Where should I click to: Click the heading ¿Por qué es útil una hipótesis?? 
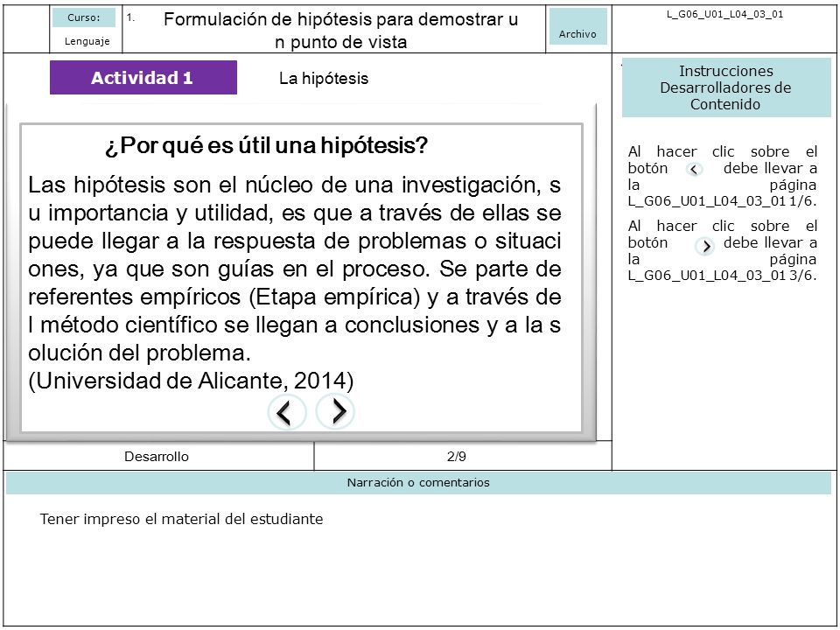(266, 145)
